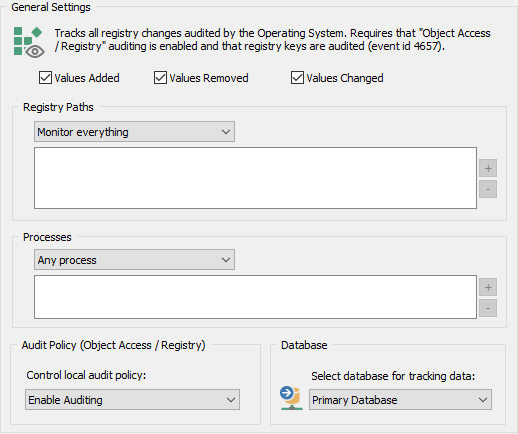Expand the Any process dropdown

coord(134,260)
